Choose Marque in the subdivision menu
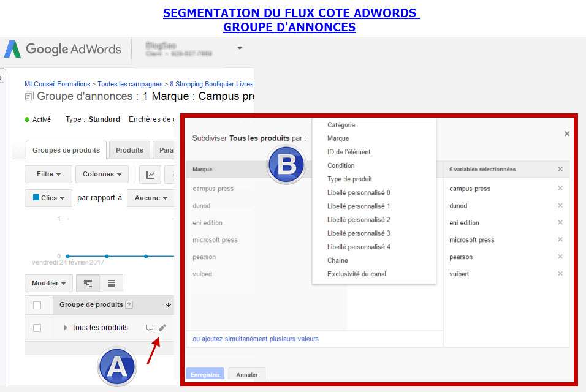Viewport: 586px width, 392px height. coord(338,138)
